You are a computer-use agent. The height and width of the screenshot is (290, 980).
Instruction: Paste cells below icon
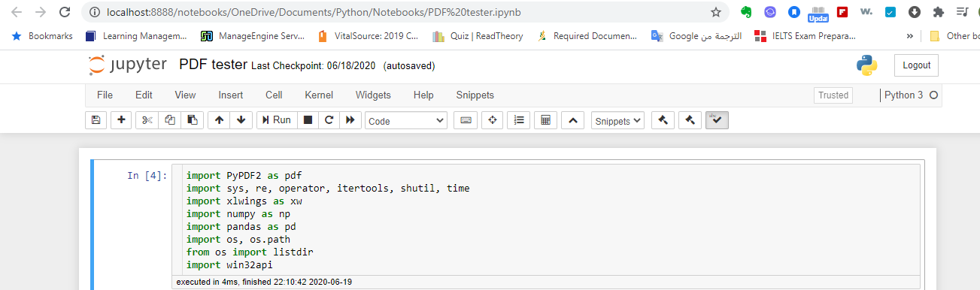click(193, 120)
